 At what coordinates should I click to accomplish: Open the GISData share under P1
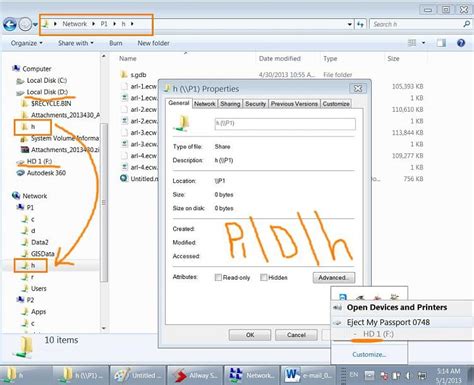click(x=42, y=254)
